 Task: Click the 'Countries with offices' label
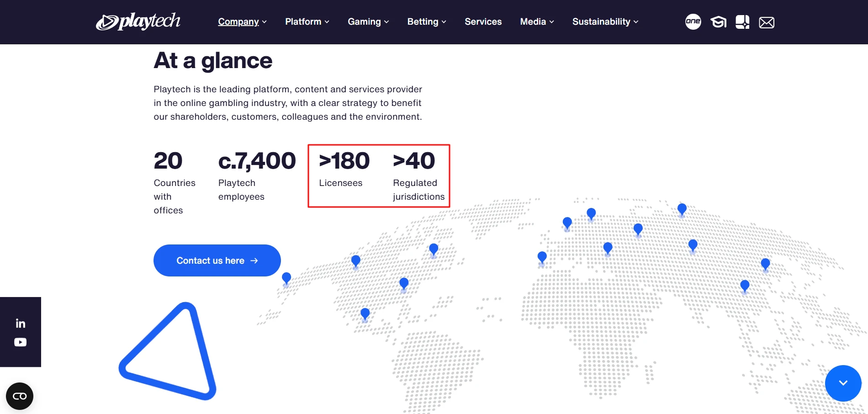point(175,196)
